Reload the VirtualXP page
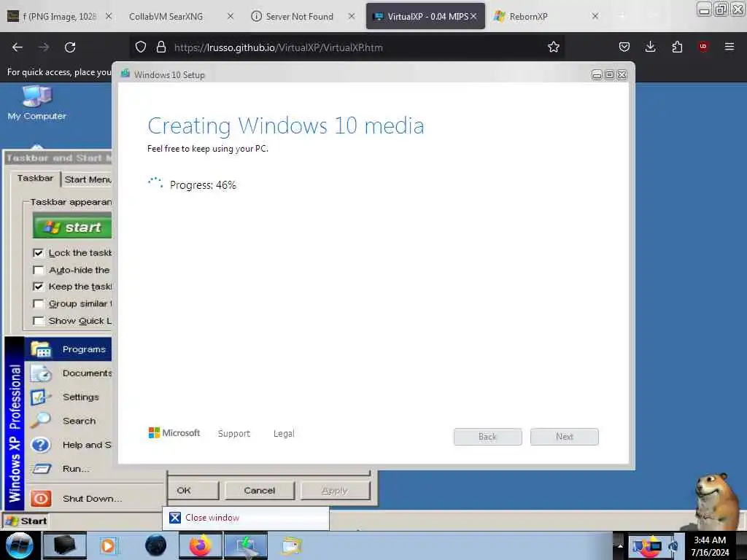The height and width of the screenshot is (560, 747). click(x=70, y=47)
